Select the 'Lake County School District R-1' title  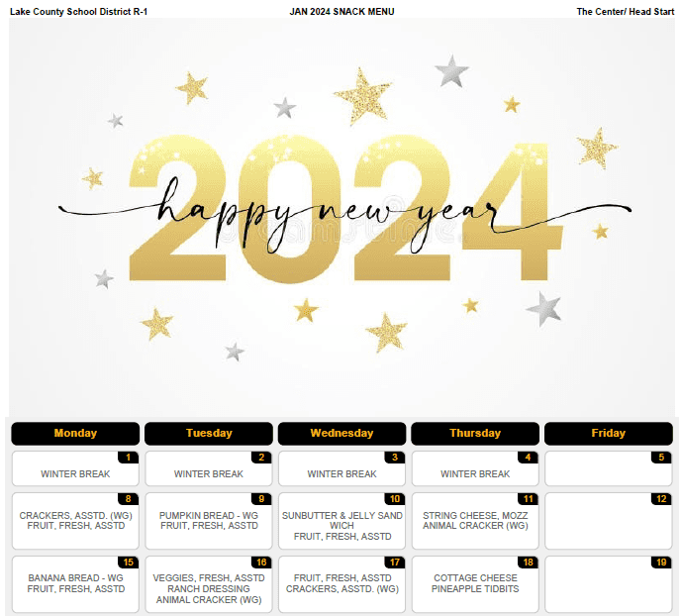(78, 12)
